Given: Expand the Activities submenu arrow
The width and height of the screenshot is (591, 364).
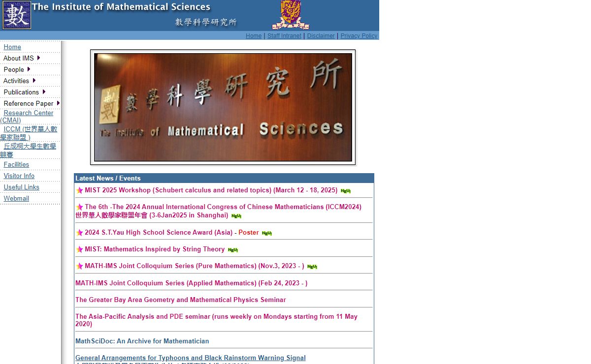Looking at the screenshot, I should click(34, 81).
